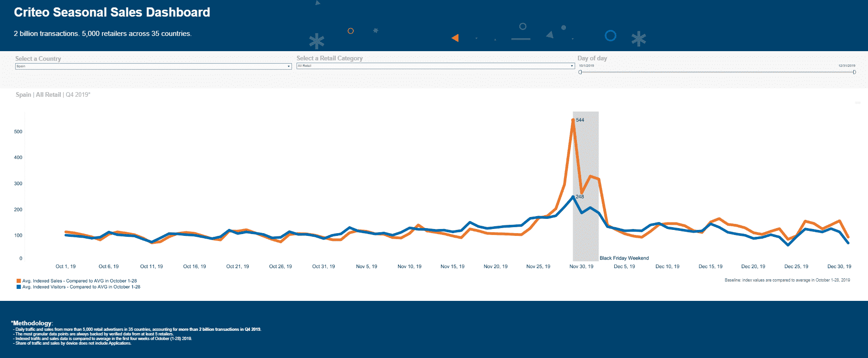Click the orange Avg. Indexed Sales legend swatch
Screen dimensions: 868x358
tap(18, 281)
